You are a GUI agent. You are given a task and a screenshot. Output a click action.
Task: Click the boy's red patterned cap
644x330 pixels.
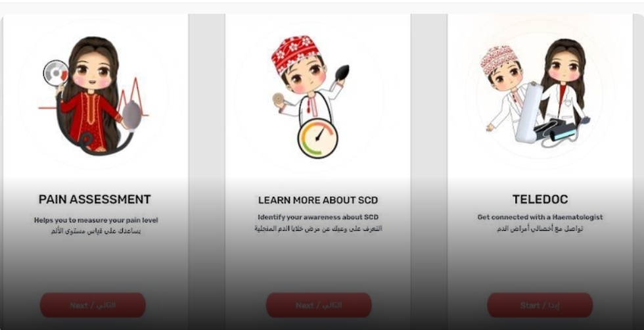(295, 54)
